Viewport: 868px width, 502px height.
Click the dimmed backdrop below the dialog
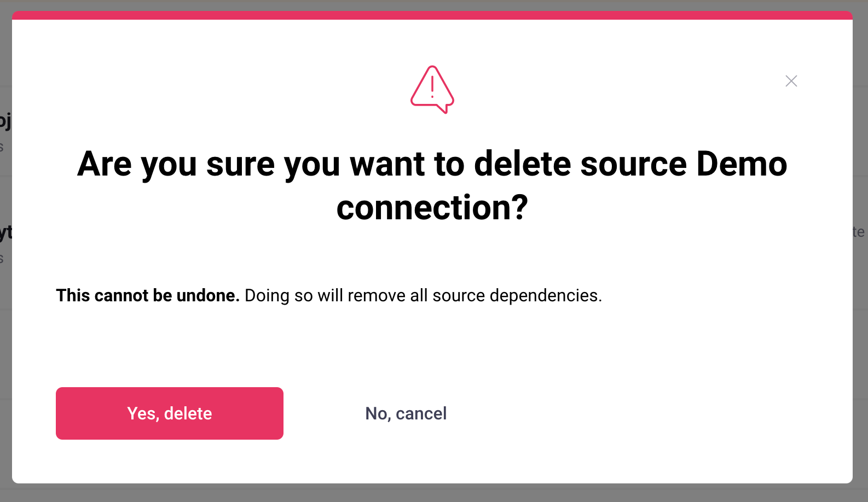432,493
